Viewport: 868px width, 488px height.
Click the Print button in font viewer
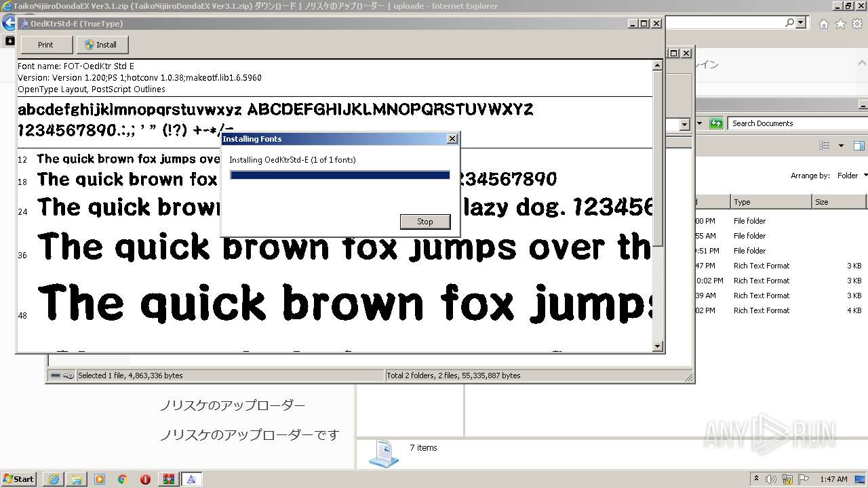(x=46, y=45)
